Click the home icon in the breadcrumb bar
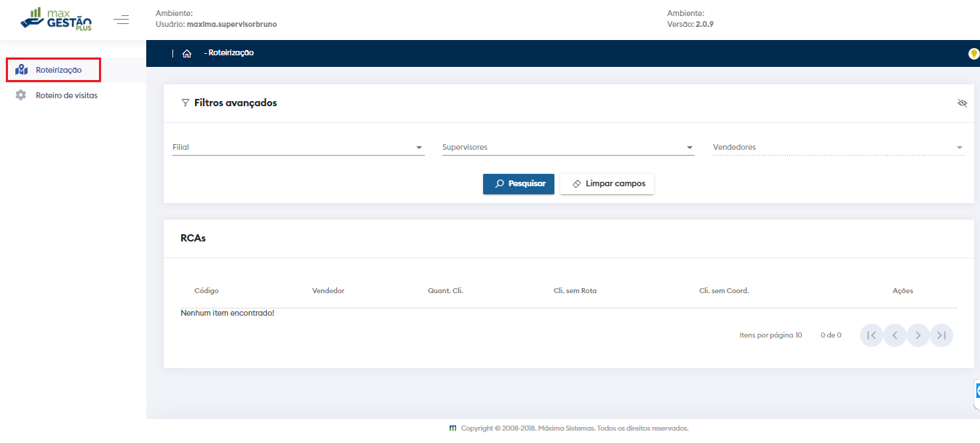The image size is (980, 443). (x=187, y=53)
